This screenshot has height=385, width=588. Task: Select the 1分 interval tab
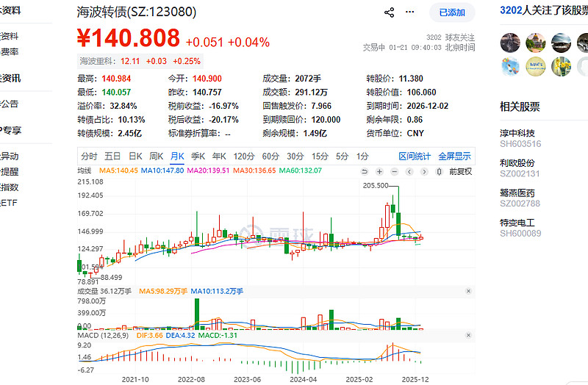point(362,156)
